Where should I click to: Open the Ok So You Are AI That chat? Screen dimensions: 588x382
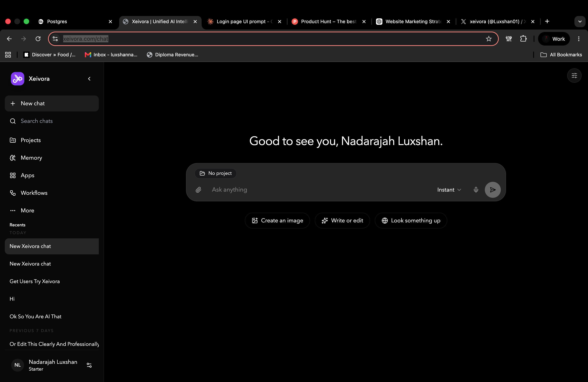click(52, 316)
